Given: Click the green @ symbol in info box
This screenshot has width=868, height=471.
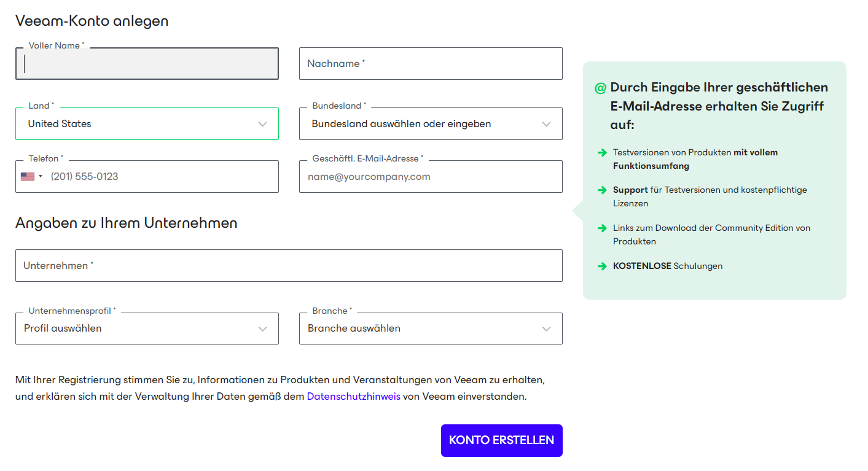Looking at the screenshot, I should click(600, 88).
